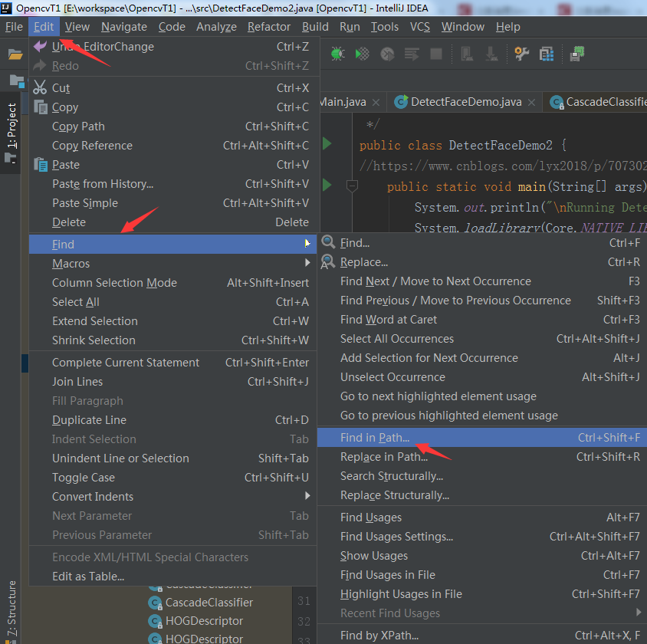The image size is (647, 644).
Task: Open the Refactor menu
Action: tap(269, 27)
